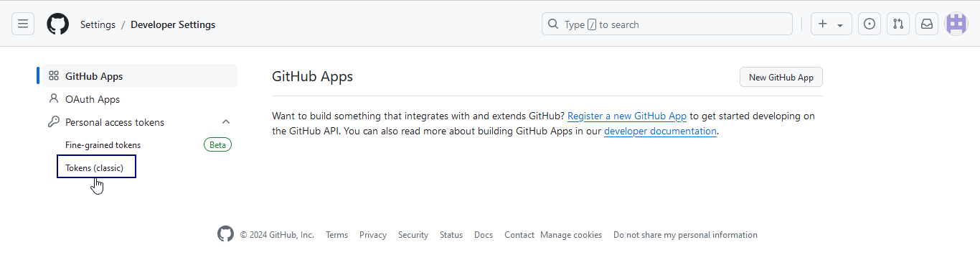Open the notifications inbox icon
980x268 pixels.
coord(927,24)
